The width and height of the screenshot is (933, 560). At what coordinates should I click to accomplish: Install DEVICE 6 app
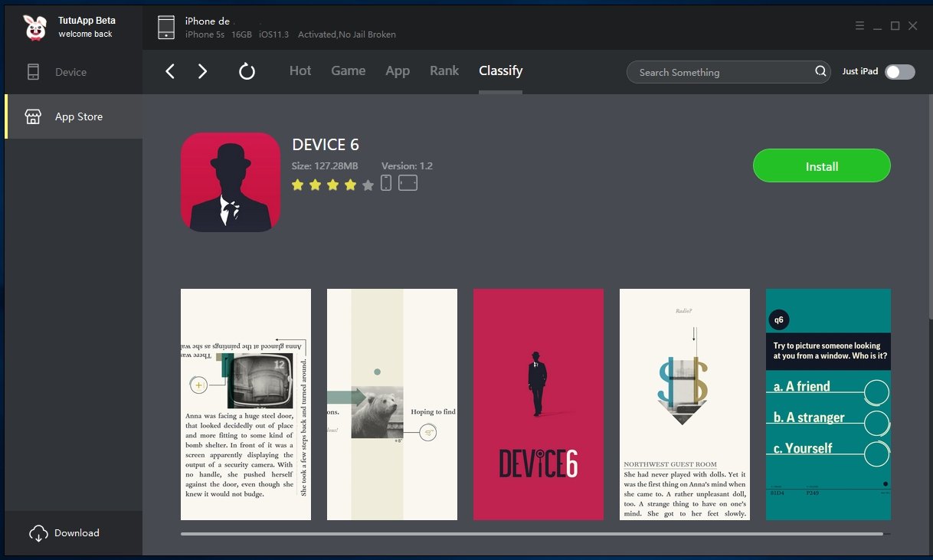822,166
